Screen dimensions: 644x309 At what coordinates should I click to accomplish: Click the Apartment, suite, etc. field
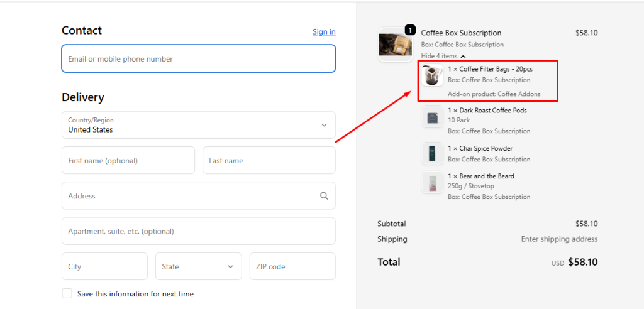point(198,231)
